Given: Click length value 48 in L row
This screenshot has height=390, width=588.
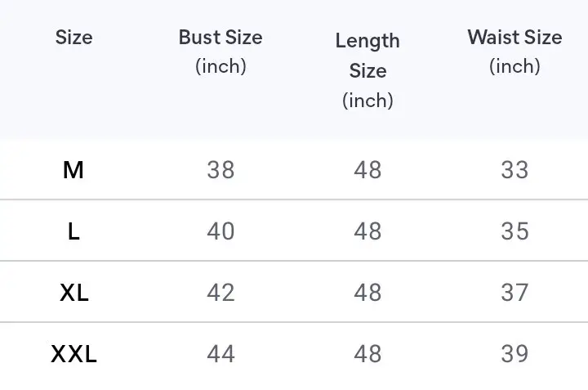Looking at the screenshot, I should point(367,231).
